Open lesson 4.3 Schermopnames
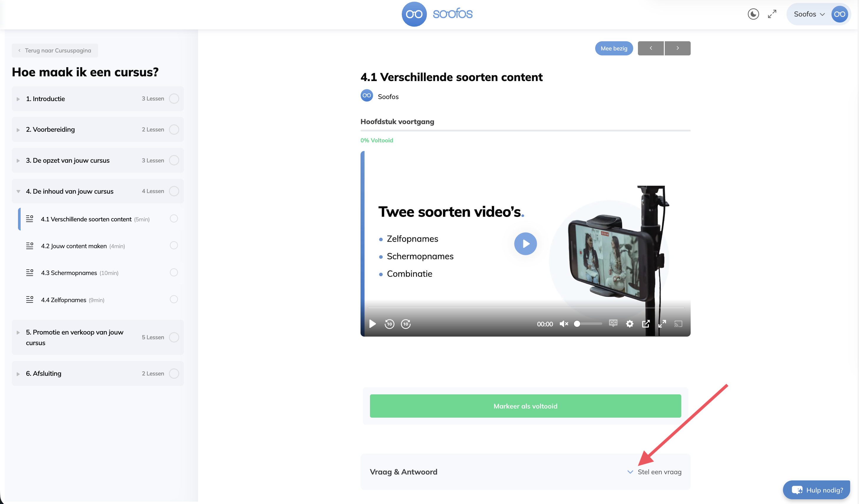859x504 pixels. pos(69,273)
